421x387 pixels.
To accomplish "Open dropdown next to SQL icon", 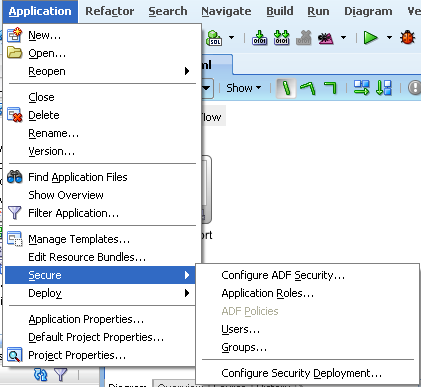I will tap(231, 38).
